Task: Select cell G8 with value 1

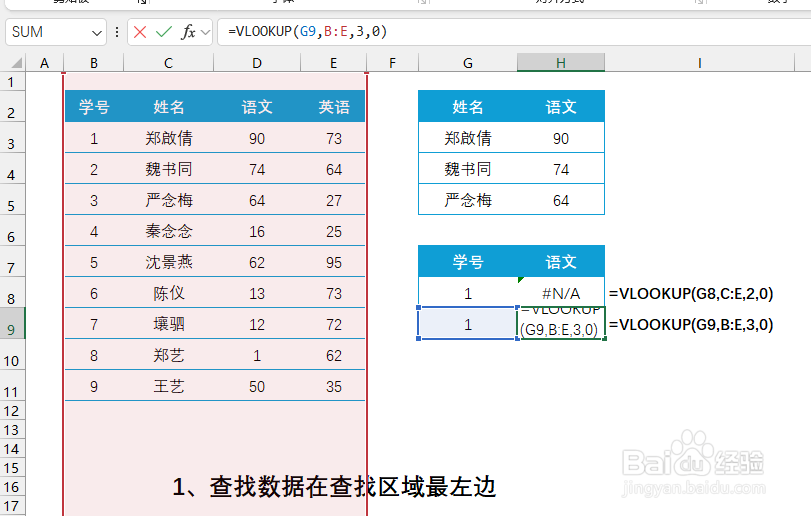Action: coord(468,293)
